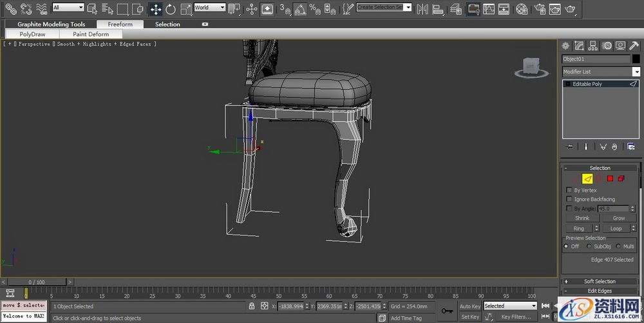Select the SubObj preview selection radio
This screenshot has width=644, height=323.
pos(589,246)
